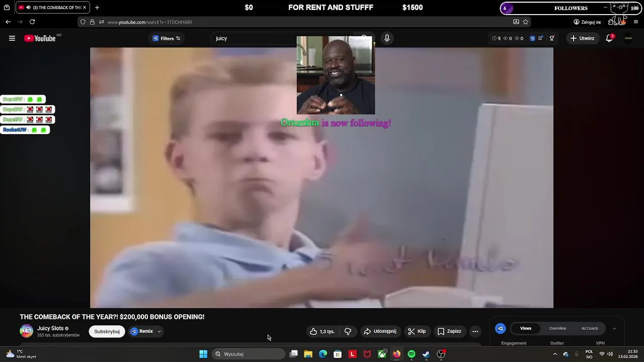Click the site lock icon in the address bar
Screen dimensions: 644x362
[92, 22]
